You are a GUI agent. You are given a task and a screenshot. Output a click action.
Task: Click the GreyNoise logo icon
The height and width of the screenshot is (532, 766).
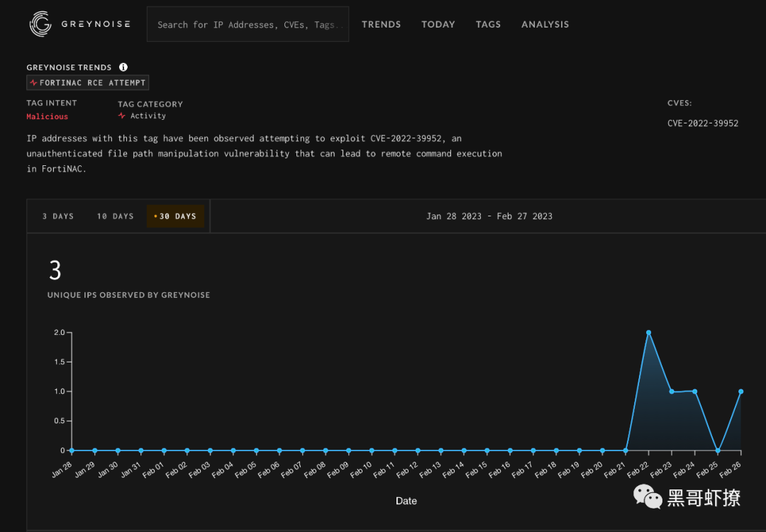(40, 24)
